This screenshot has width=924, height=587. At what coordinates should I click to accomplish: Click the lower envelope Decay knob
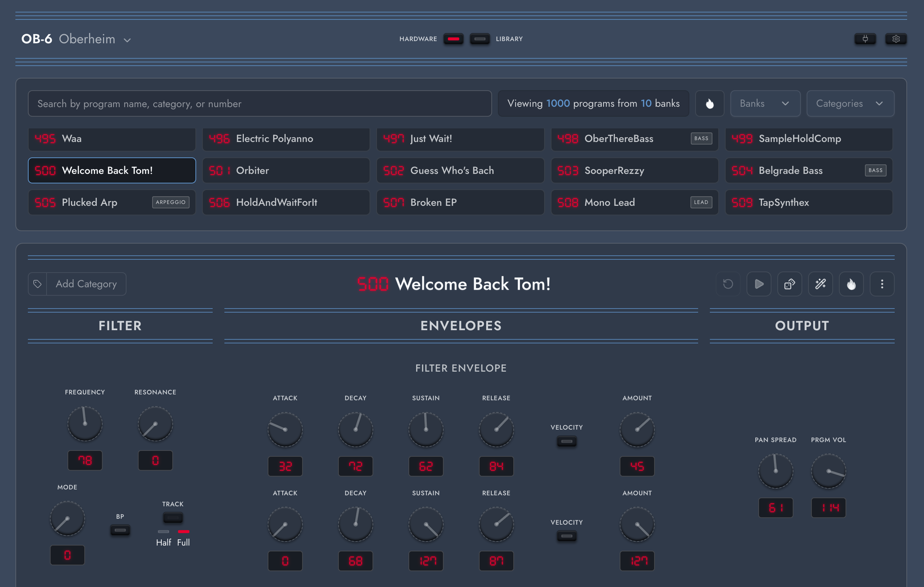(x=355, y=524)
